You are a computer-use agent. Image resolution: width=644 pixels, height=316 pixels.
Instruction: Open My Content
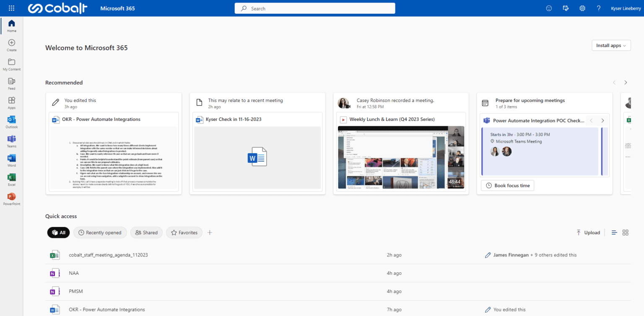point(11,64)
